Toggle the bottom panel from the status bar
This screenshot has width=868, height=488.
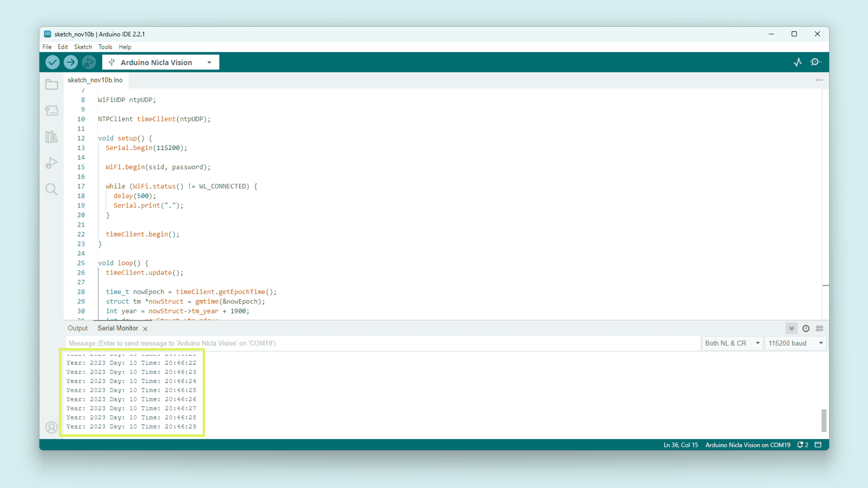(x=818, y=445)
